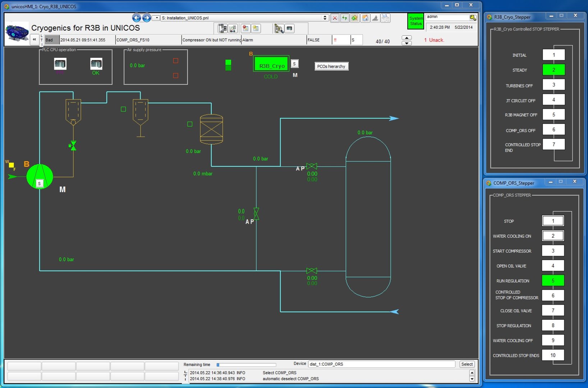Click the green oil valve symbol

[73, 145]
